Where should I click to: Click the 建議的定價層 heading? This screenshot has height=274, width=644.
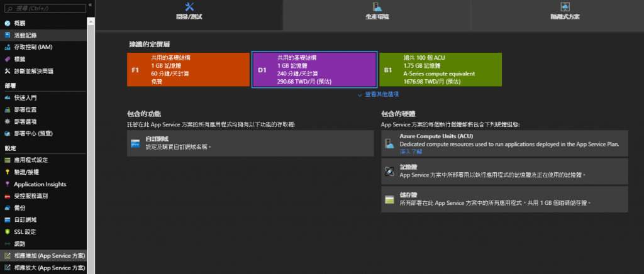coord(150,44)
